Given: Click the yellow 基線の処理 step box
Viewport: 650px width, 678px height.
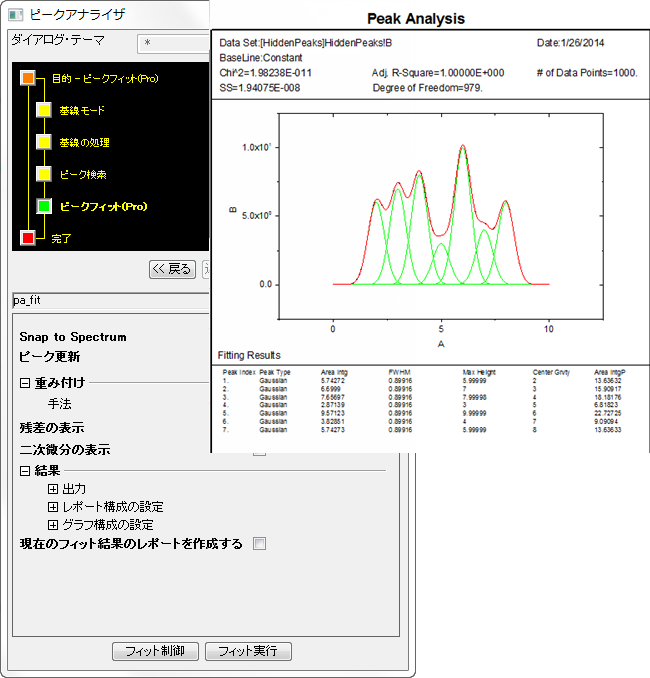Looking at the screenshot, I should 44,142.
